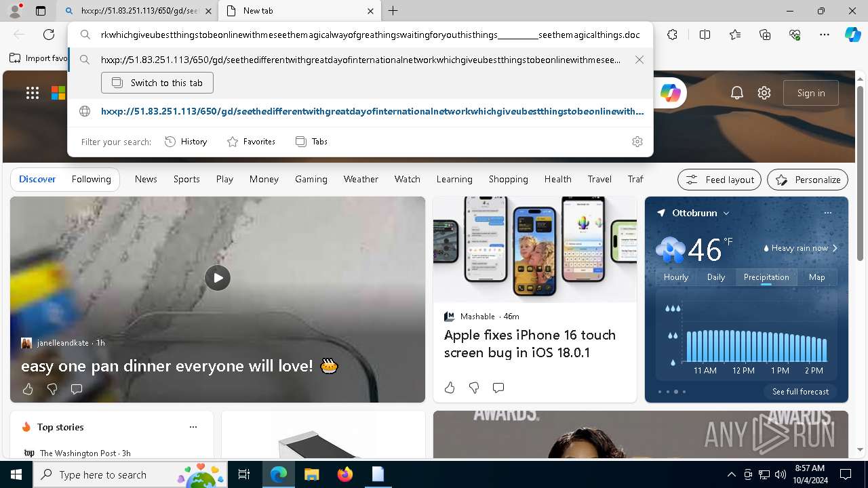
Task: Click the taskbar search box
Action: pyautogui.click(x=130, y=474)
